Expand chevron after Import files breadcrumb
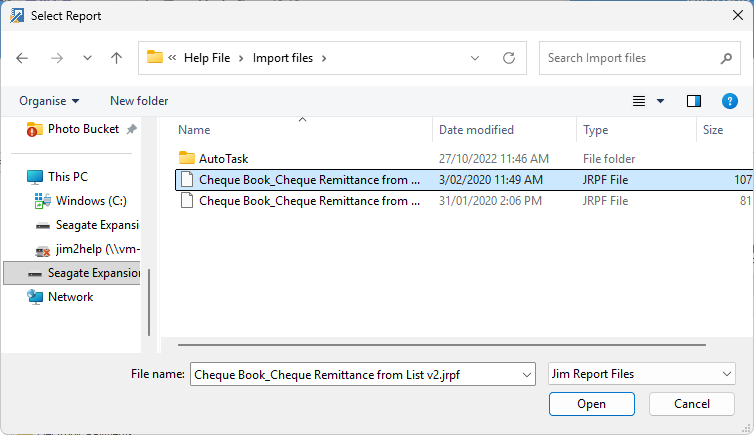Image resolution: width=754 pixels, height=435 pixels. (x=324, y=58)
